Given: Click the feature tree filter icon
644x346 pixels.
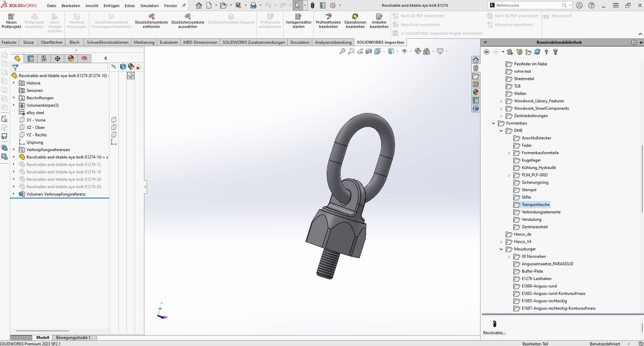Looking at the screenshot, I should click(x=15, y=68).
